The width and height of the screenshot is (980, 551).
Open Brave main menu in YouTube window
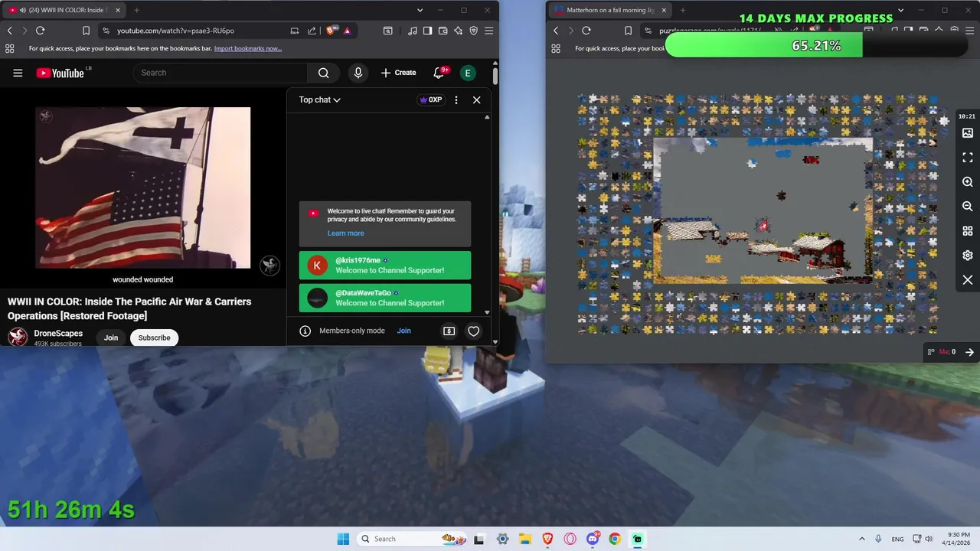(488, 31)
